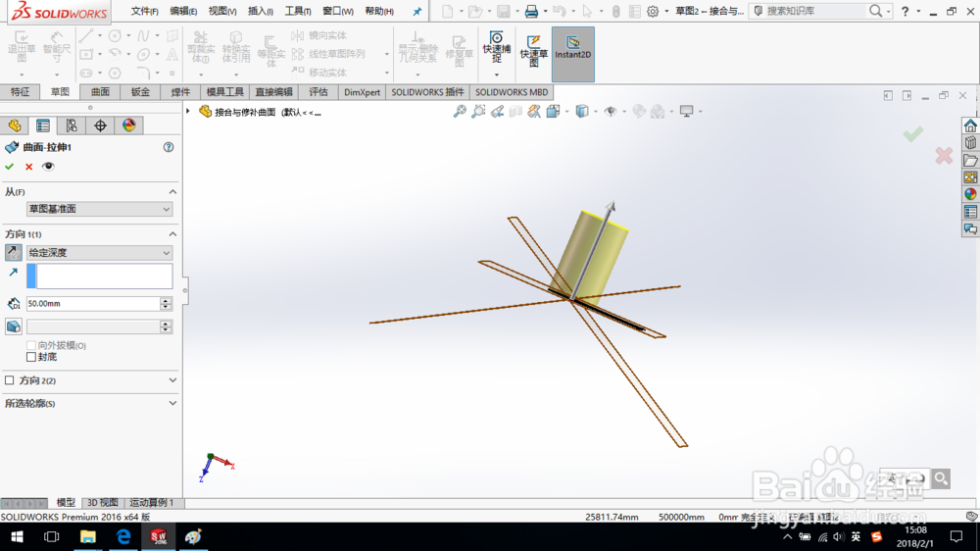Switch to the 曲面 ribbon tab
980x551 pixels.
(x=100, y=92)
